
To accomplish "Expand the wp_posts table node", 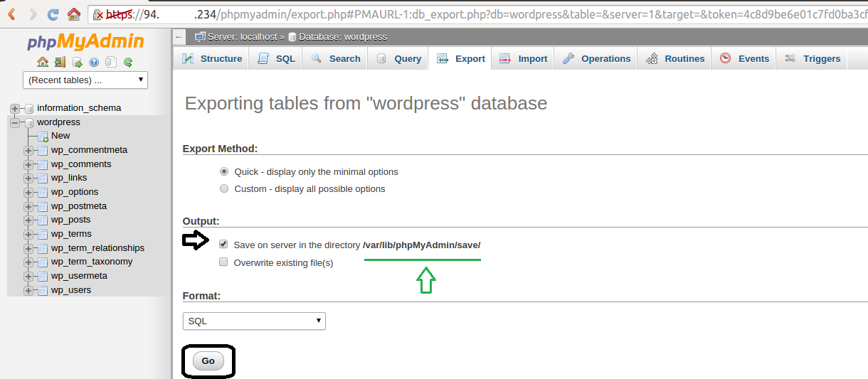I will point(28,220).
